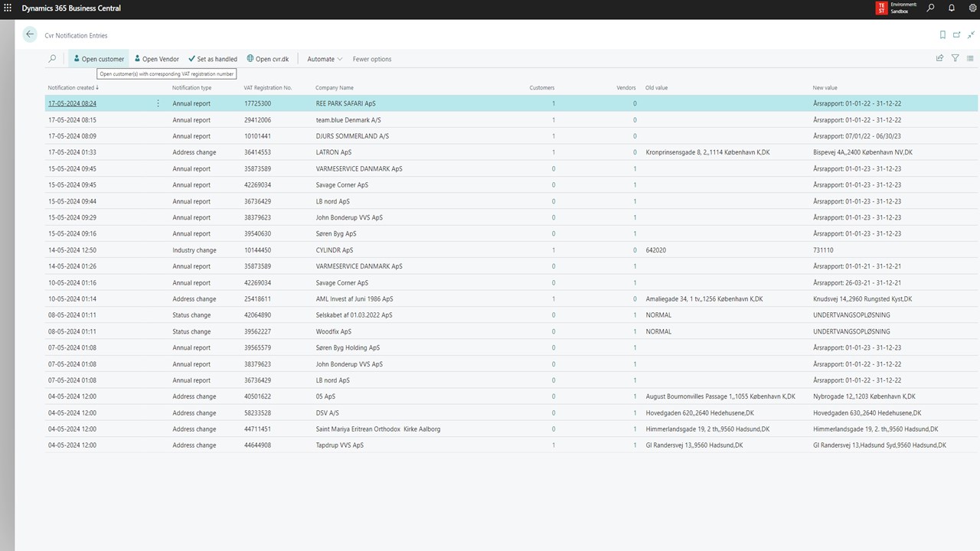Open the app launcher waffle menu

point(8,8)
